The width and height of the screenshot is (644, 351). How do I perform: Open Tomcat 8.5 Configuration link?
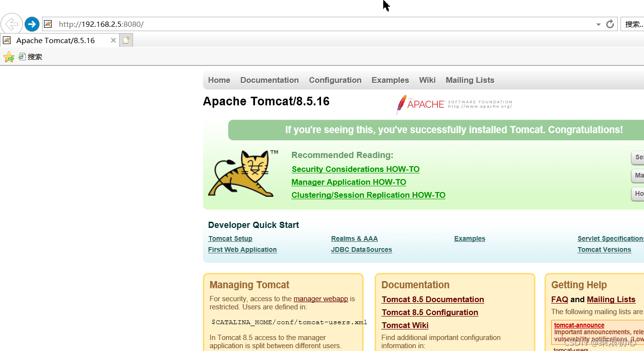430,312
